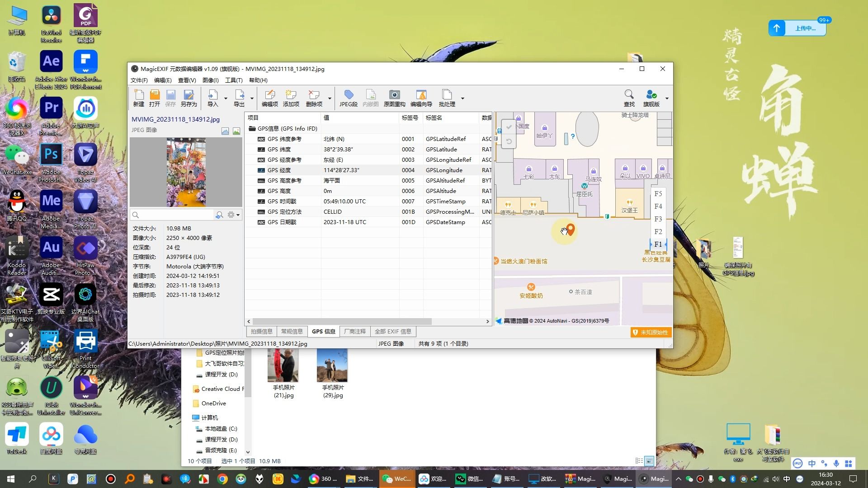Switch map floor to F5

tap(658, 194)
